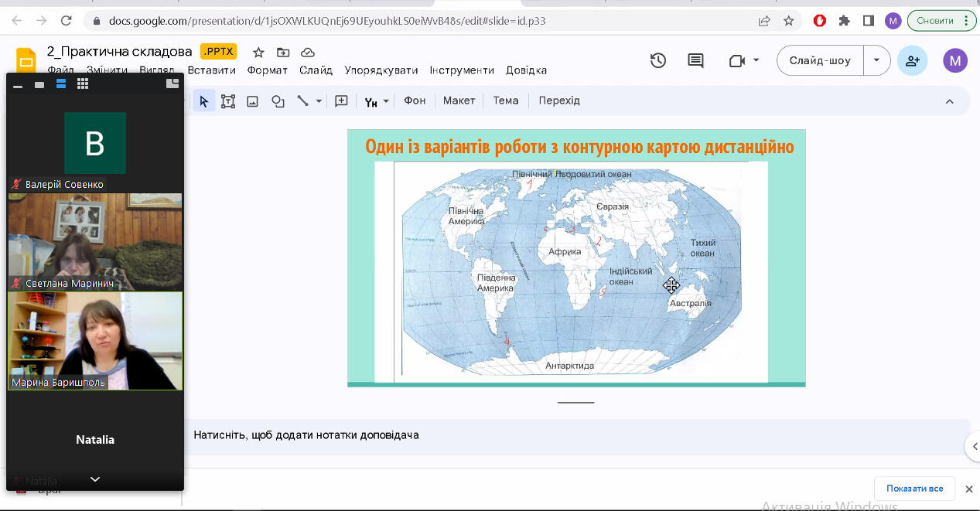
Task: Click the Показати все button
Action: pyautogui.click(x=915, y=489)
